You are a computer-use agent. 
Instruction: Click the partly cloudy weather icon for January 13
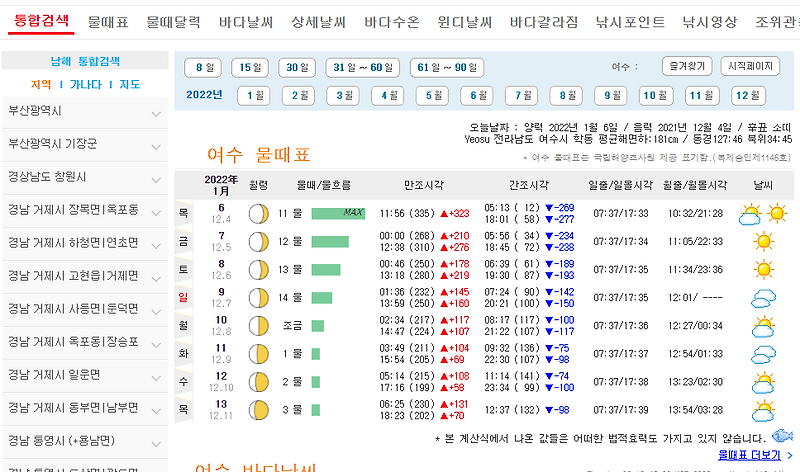pyautogui.click(x=763, y=411)
